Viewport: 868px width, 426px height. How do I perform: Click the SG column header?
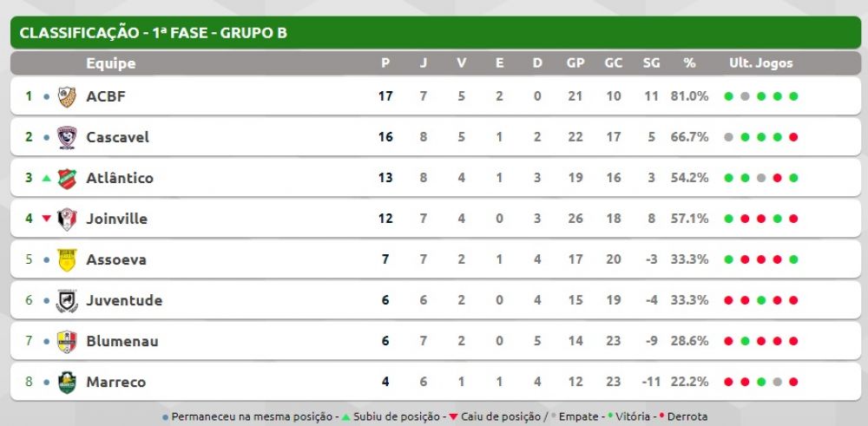pyautogui.click(x=651, y=63)
